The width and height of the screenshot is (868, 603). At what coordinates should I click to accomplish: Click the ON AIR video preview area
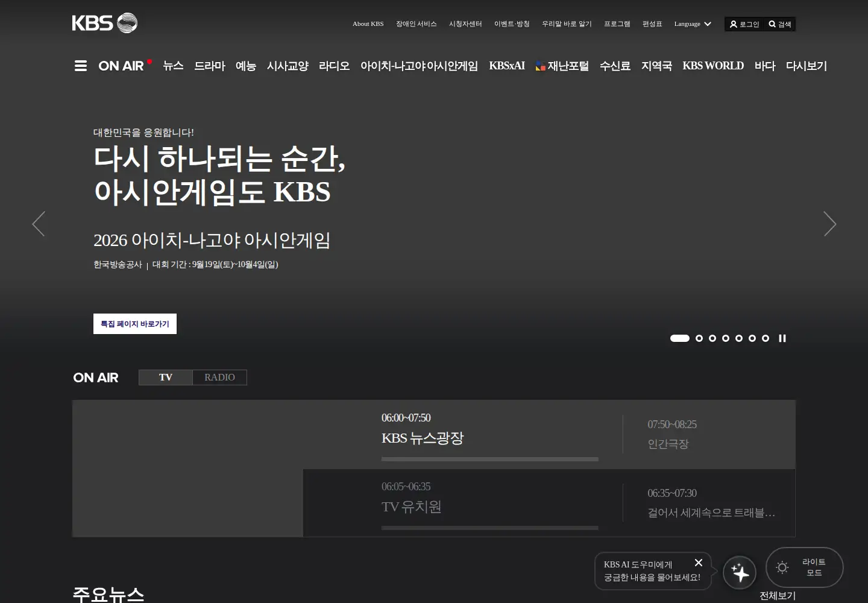(x=187, y=469)
